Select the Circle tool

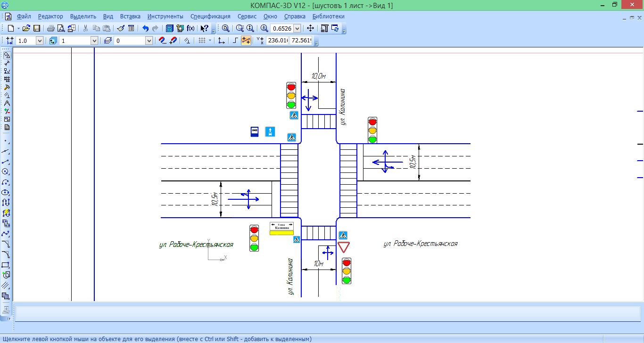pyautogui.click(x=6, y=171)
